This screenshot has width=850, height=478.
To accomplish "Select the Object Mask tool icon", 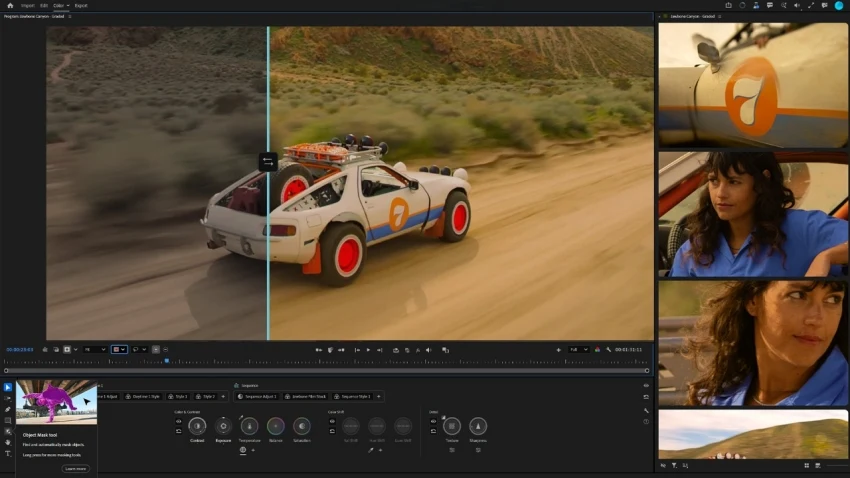I will click(8, 431).
